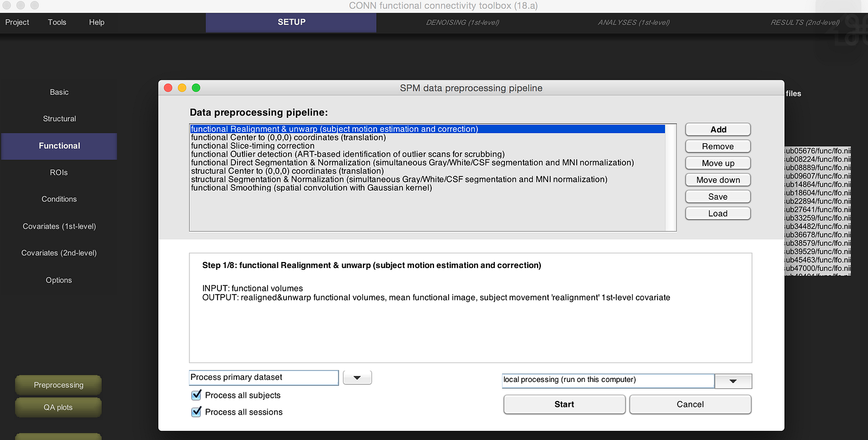Select functional Smoothing pipeline step

[311, 188]
